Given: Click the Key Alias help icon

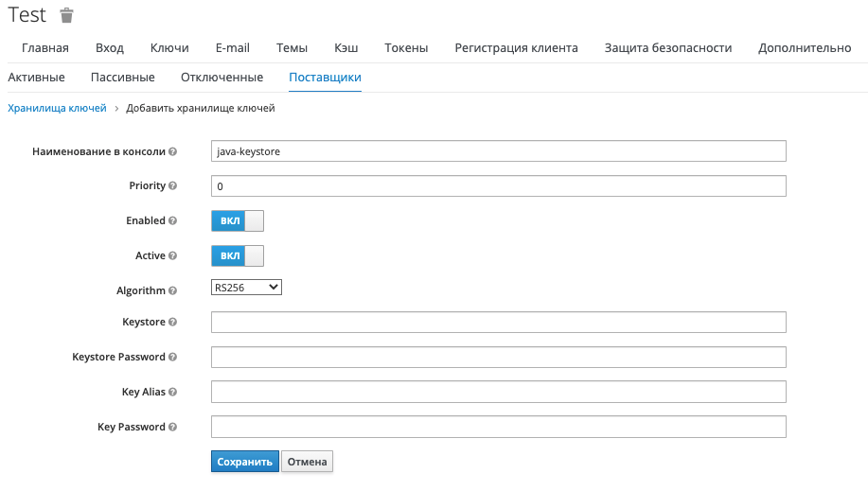Looking at the screenshot, I should click(x=173, y=392).
